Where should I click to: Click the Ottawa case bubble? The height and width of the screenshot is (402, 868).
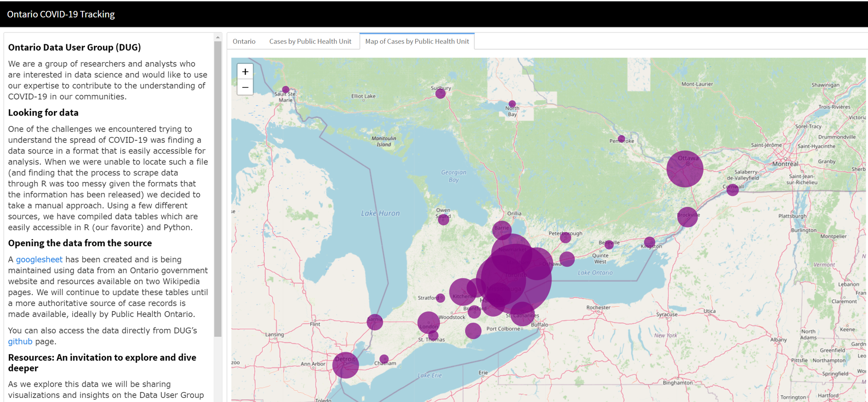coord(684,169)
